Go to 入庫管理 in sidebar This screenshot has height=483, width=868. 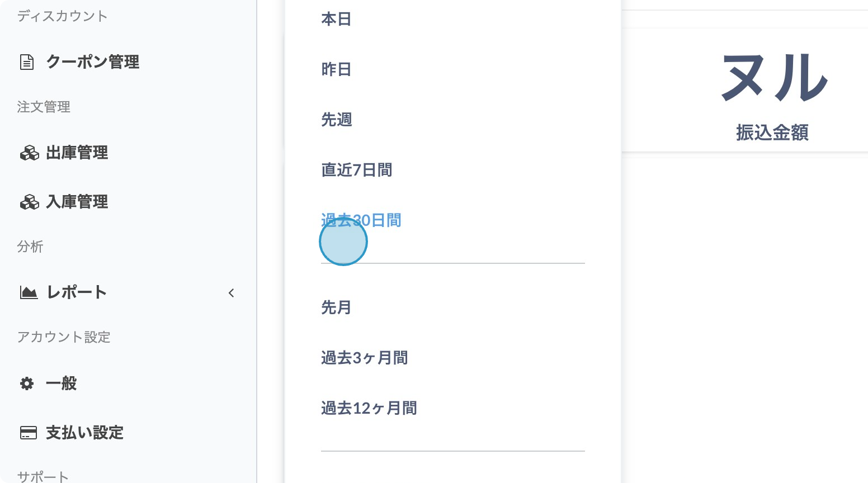click(x=77, y=202)
